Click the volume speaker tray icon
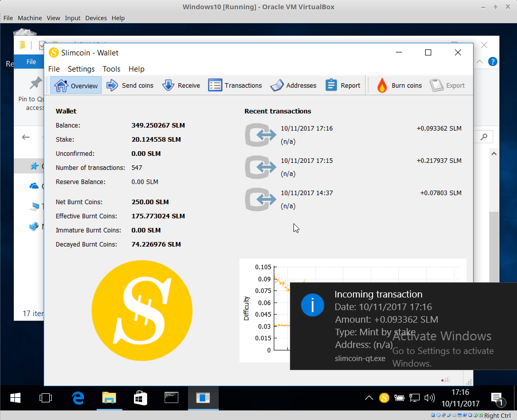 pyautogui.click(x=429, y=398)
